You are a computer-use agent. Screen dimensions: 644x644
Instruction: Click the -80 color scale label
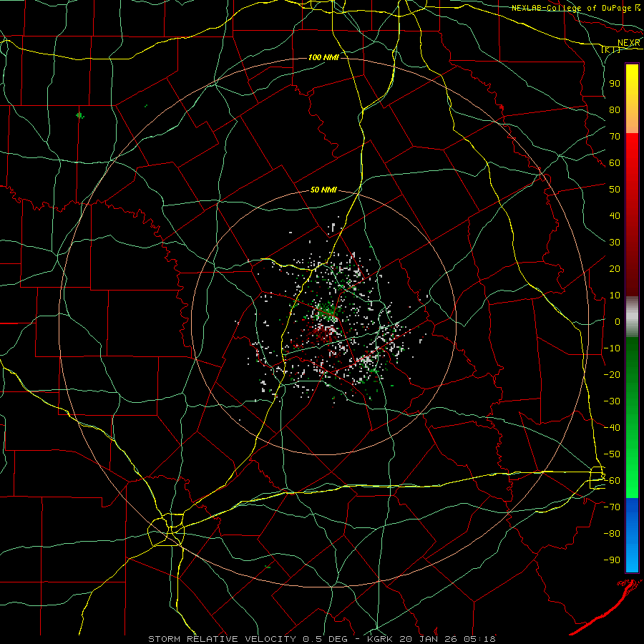tap(612, 534)
